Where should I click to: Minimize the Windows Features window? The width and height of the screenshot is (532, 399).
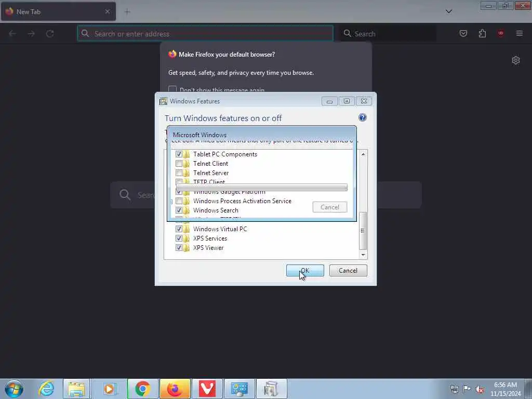click(x=329, y=101)
